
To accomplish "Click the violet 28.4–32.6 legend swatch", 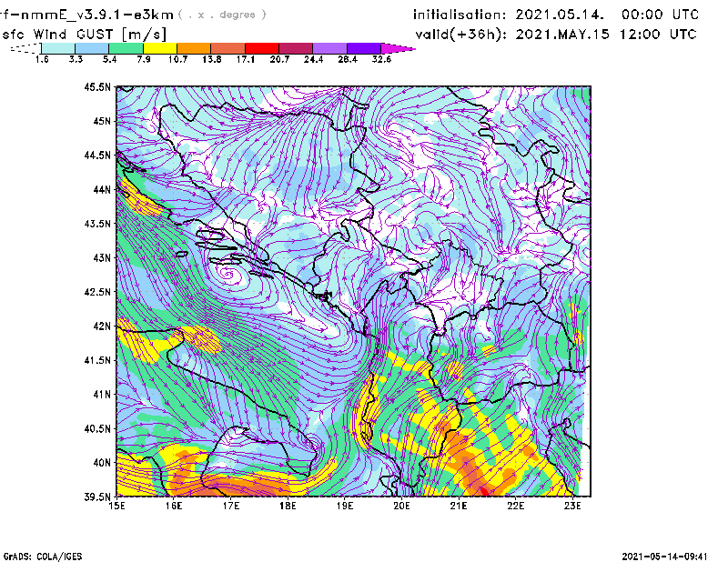I will pos(364,48).
